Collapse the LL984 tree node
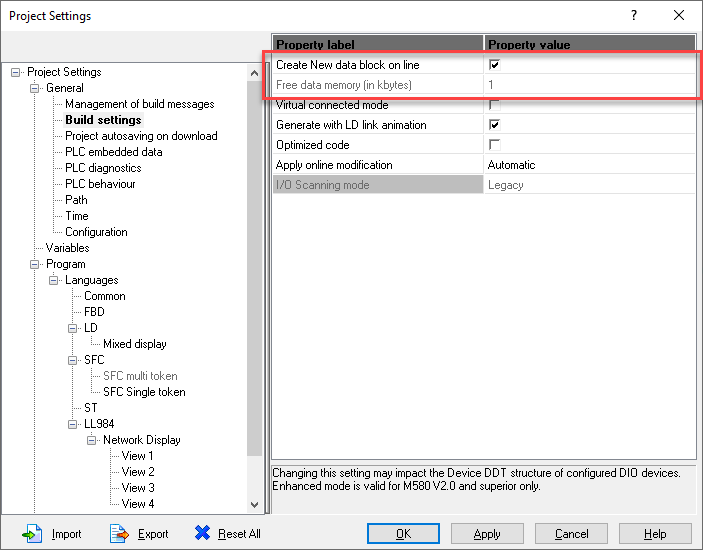The height and width of the screenshot is (550, 703). [72, 424]
